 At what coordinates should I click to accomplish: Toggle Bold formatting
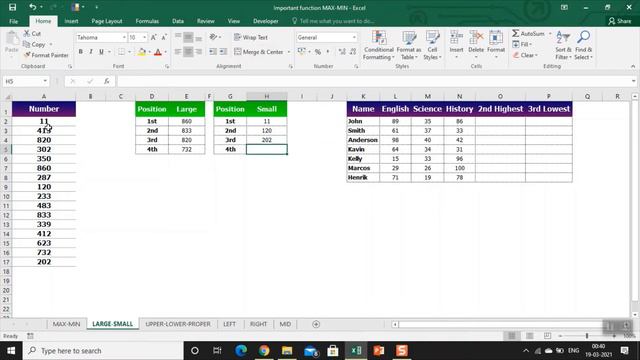coord(80,52)
